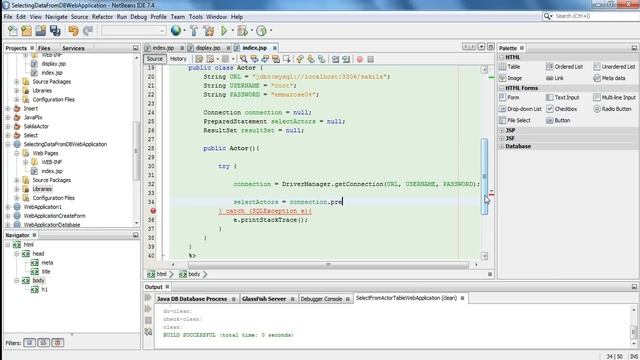Switch to the display.jsp editor tab
This screenshot has height=360, width=640.
pos(208,48)
